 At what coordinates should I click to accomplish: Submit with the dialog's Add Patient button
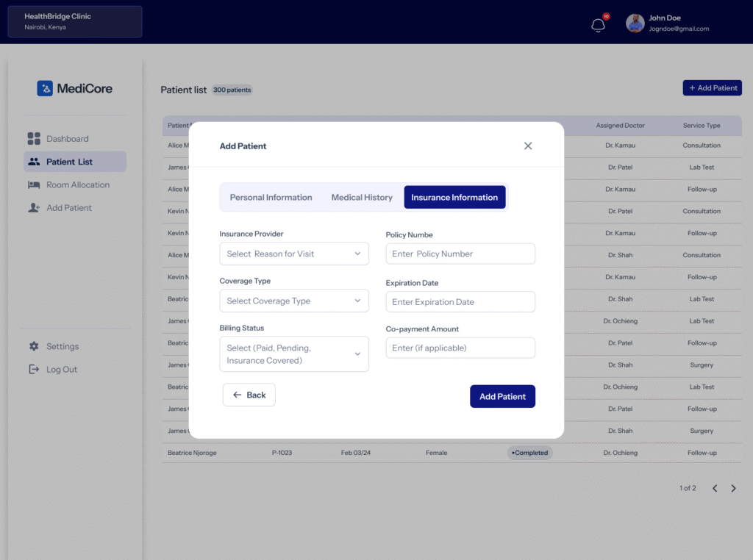click(502, 396)
